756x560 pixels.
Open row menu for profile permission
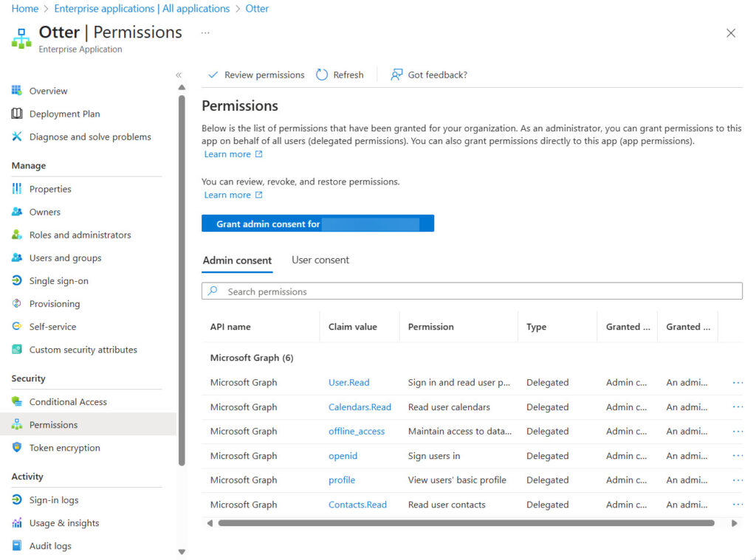point(738,480)
